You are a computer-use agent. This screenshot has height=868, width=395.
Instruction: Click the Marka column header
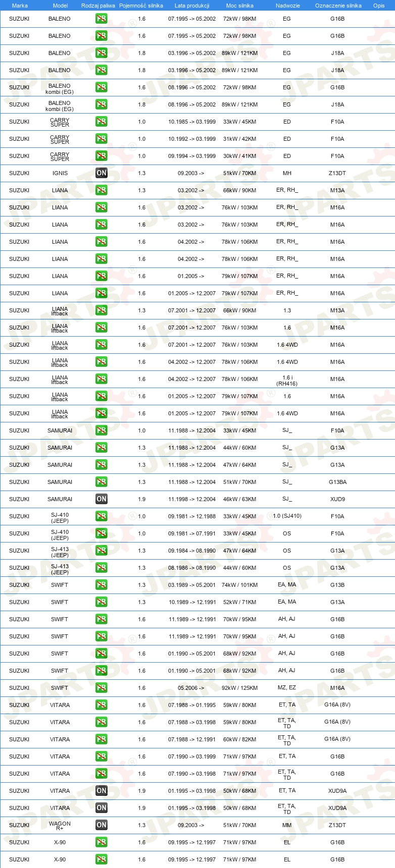[20, 6]
